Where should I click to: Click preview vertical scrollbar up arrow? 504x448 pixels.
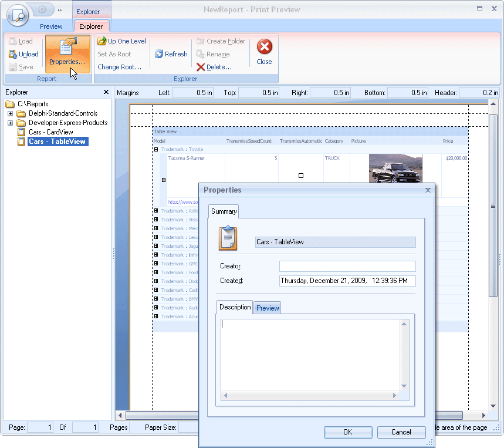[493, 104]
